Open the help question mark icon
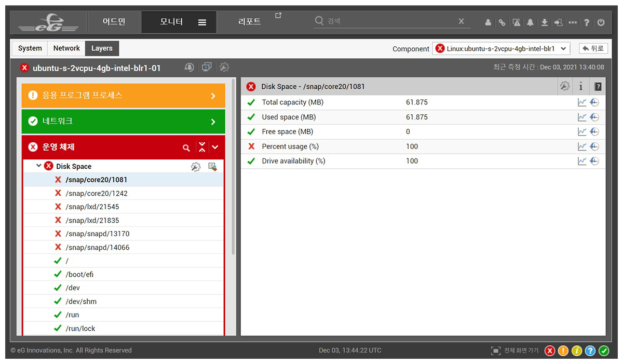Screen dimensions: 623x364 587,22
